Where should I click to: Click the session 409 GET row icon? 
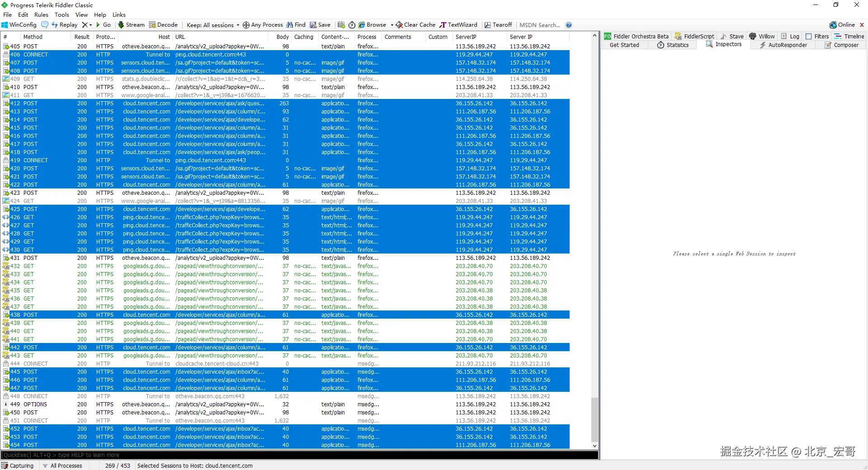(x=6, y=79)
